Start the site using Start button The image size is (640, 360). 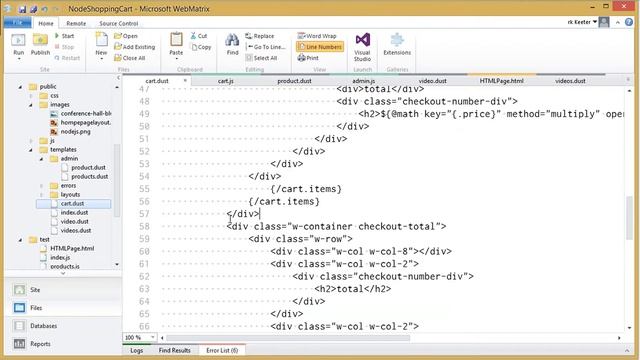(x=64, y=36)
